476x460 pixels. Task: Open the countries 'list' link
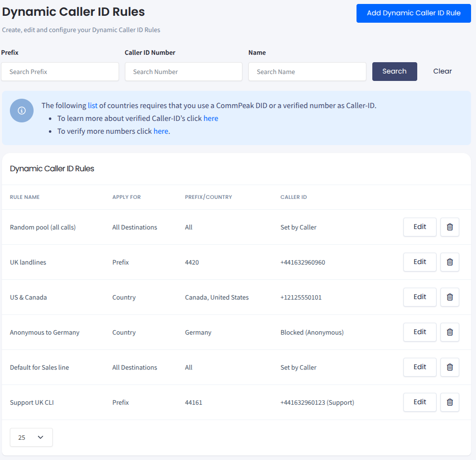[93, 106]
